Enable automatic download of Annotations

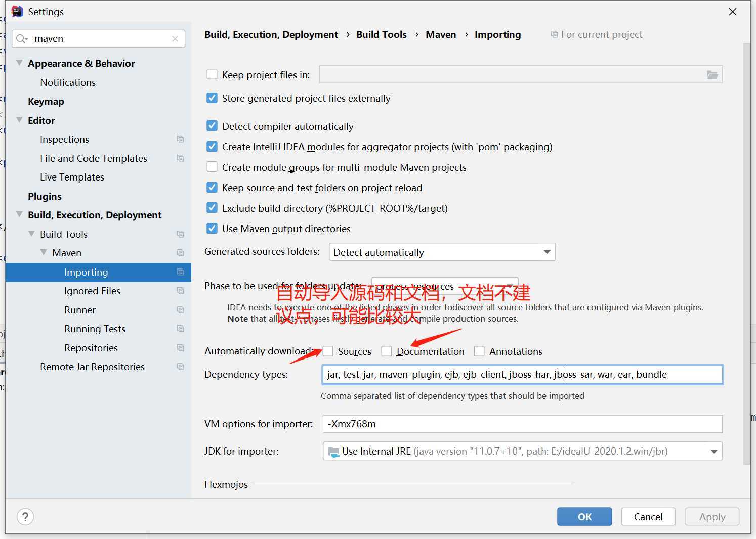tap(479, 351)
